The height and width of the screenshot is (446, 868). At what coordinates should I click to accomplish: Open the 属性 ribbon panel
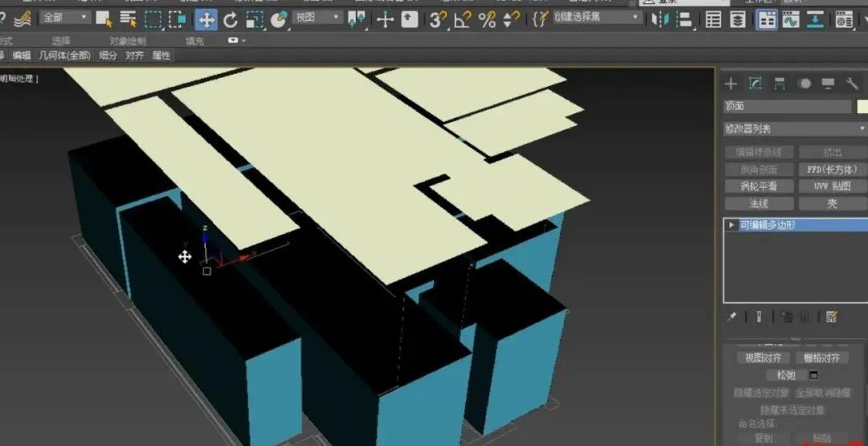coord(161,55)
